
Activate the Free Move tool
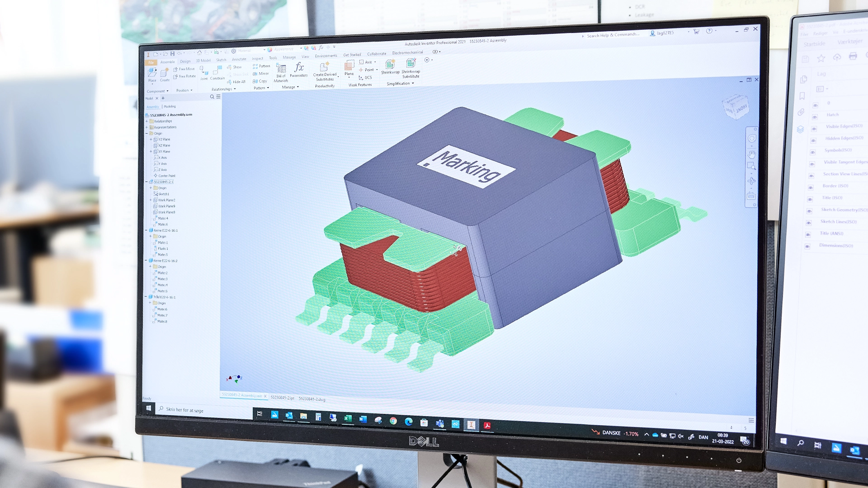pos(184,69)
